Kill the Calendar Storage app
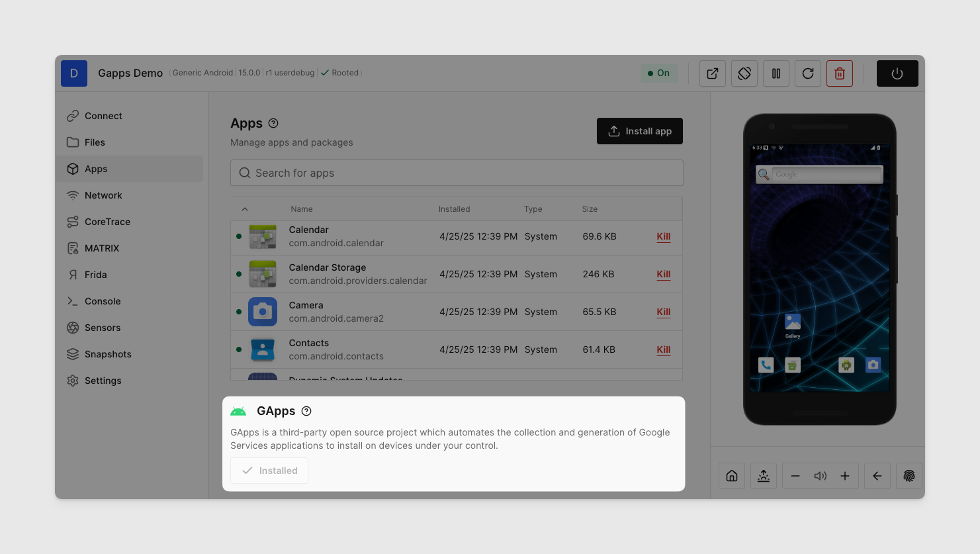The height and width of the screenshot is (554, 980). coord(664,274)
